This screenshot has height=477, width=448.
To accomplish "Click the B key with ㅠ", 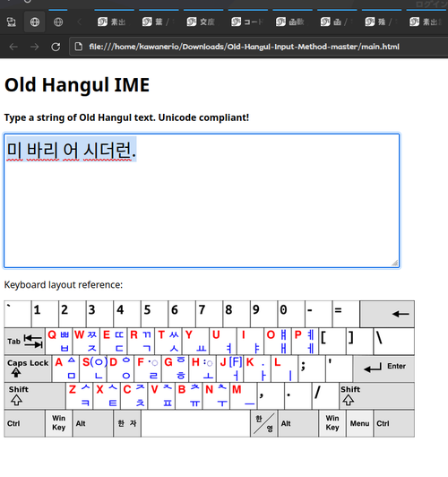I will (x=189, y=395).
